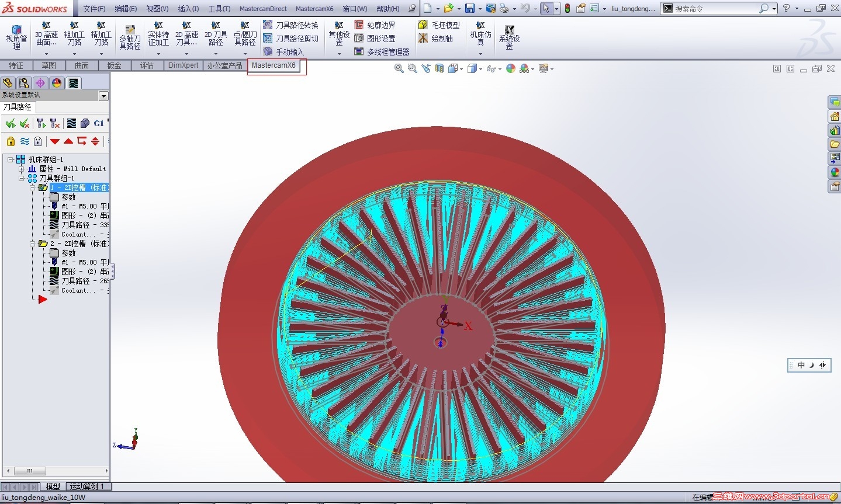Click the Select All operations green check icon

tap(11, 123)
